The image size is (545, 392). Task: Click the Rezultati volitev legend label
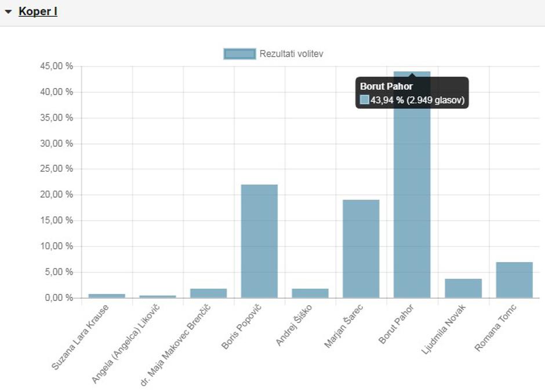pyautogui.click(x=291, y=54)
